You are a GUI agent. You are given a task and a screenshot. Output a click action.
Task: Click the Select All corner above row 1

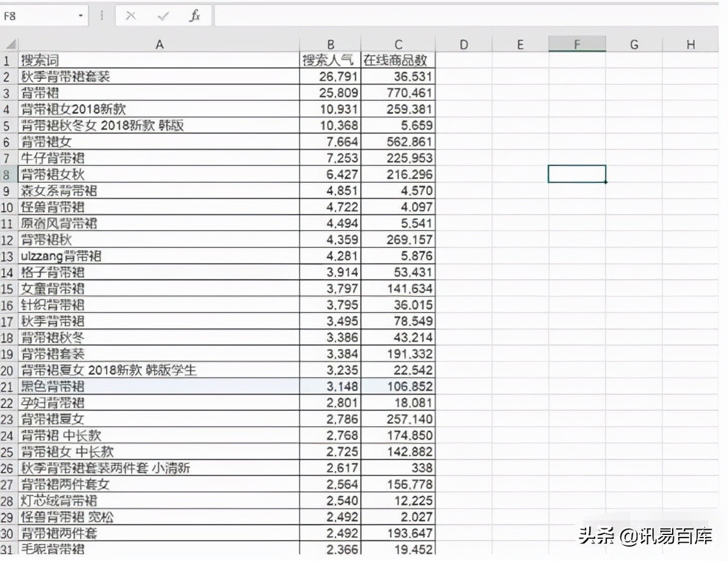tap(10, 44)
